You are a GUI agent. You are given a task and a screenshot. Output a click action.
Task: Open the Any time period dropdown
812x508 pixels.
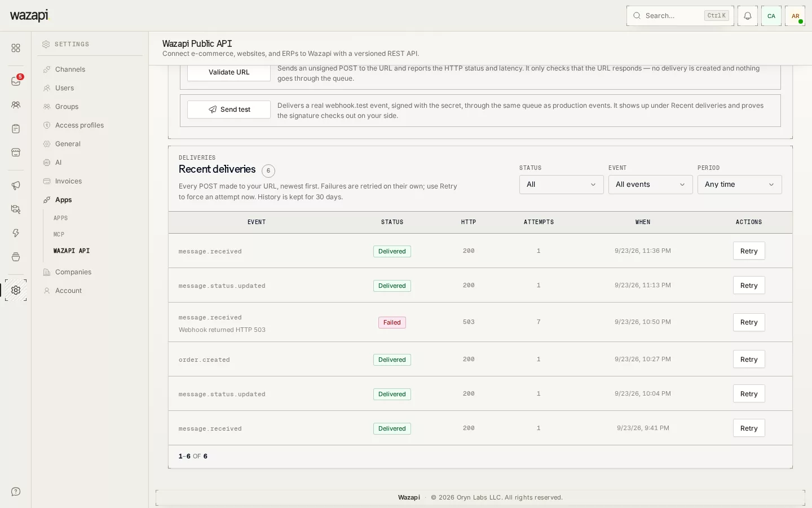(739, 185)
